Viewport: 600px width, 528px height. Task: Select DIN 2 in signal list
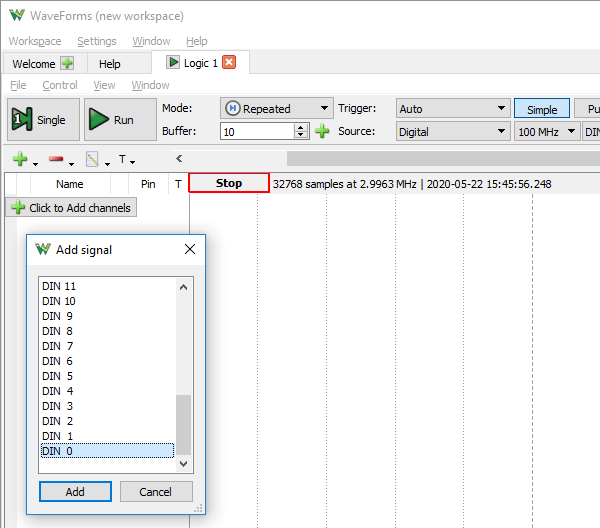click(108, 421)
